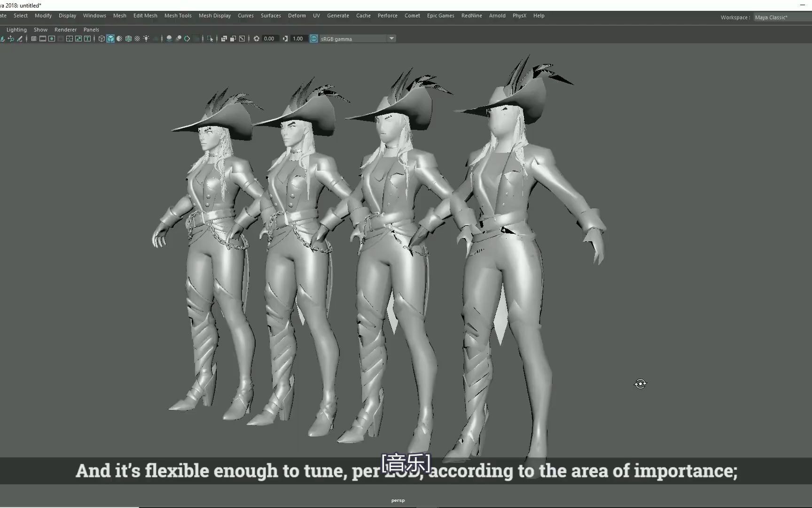Screen dimensions: 812x508
Task: Open the PhysX menu
Action: (519, 16)
